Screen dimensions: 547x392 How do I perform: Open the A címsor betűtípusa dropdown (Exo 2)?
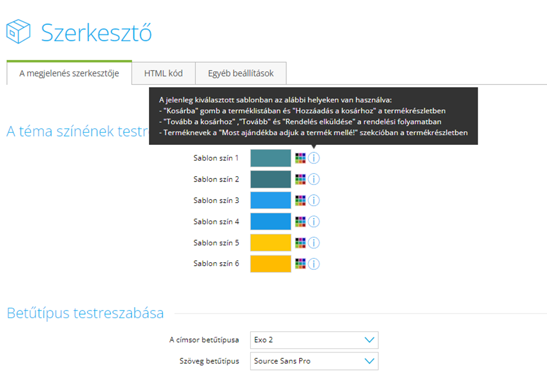pyautogui.click(x=314, y=340)
